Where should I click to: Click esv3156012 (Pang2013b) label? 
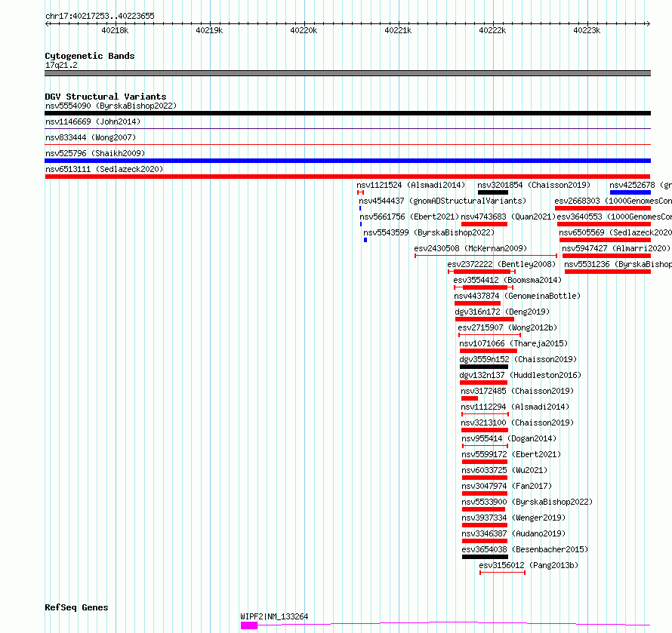click(x=529, y=565)
